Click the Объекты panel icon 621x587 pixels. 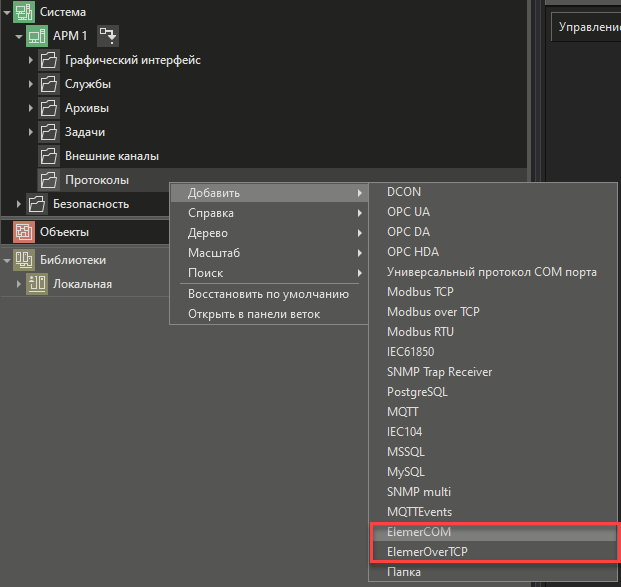tap(23, 232)
